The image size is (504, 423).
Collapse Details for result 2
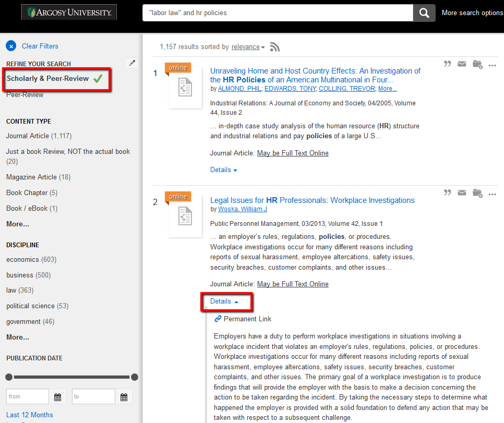click(224, 301)
